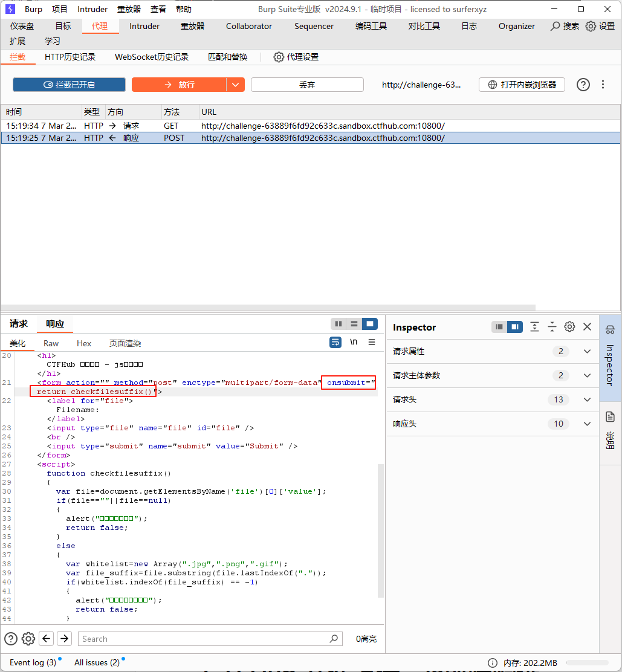Screen dimensions: 622x672
Task: Open the search settings gear
Action: tap(28, 639)
